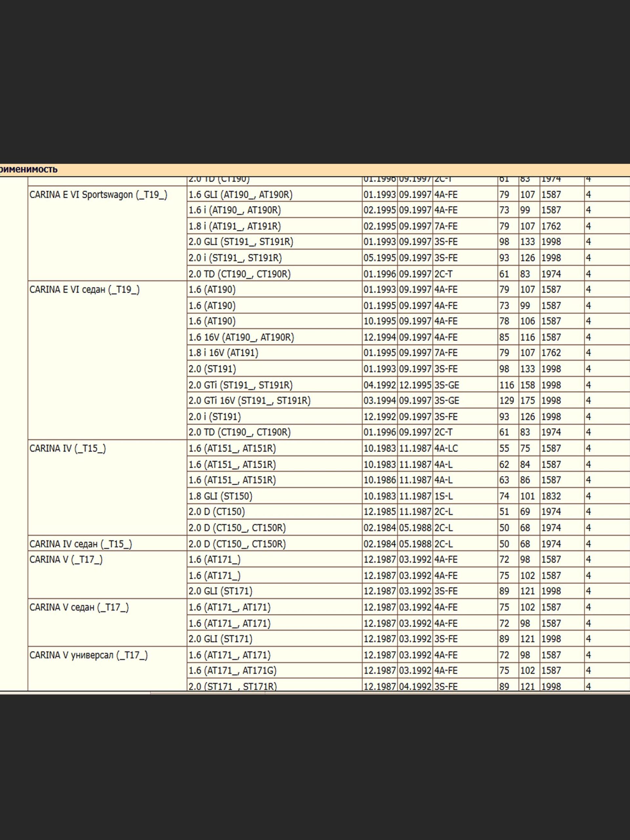This screenshot has height=840, width=630.
Task: Select CARINA E VI седан (_T19_) model cell
Action: 84,290
